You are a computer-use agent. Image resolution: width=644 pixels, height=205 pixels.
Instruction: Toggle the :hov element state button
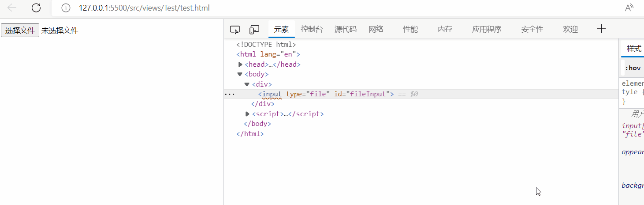click(x=633, y=68)
